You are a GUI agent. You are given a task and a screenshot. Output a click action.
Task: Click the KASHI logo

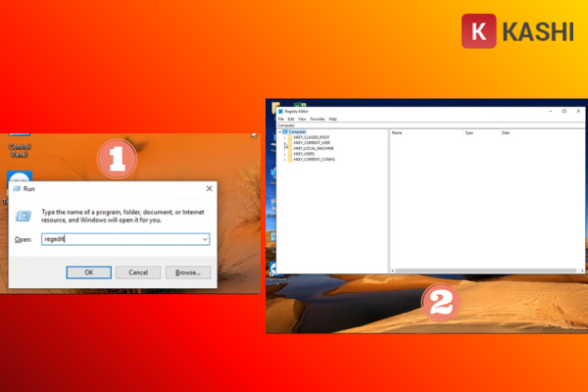[517, 31]
